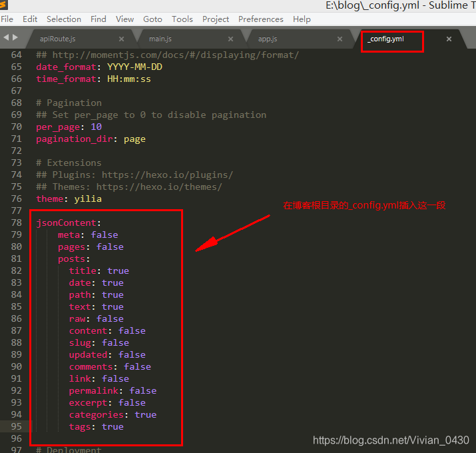
Task: Click the 'pages' key
Action: point(72,247)
